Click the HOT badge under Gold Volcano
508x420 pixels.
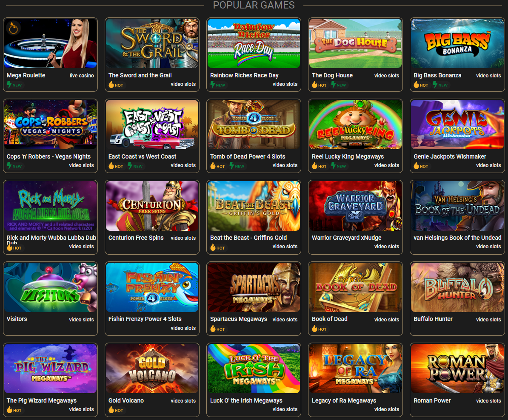pyautogui.click(x=116, y=410)
